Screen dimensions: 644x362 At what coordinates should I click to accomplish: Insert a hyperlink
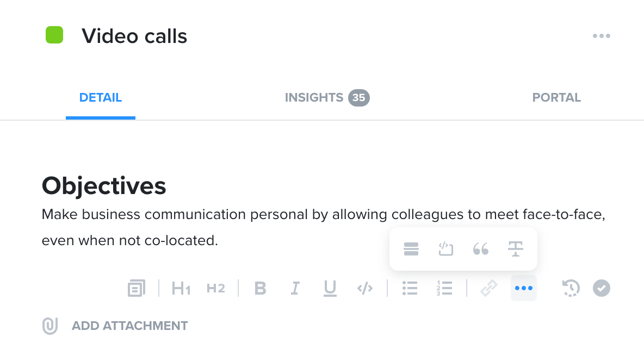tap(489, 288)
